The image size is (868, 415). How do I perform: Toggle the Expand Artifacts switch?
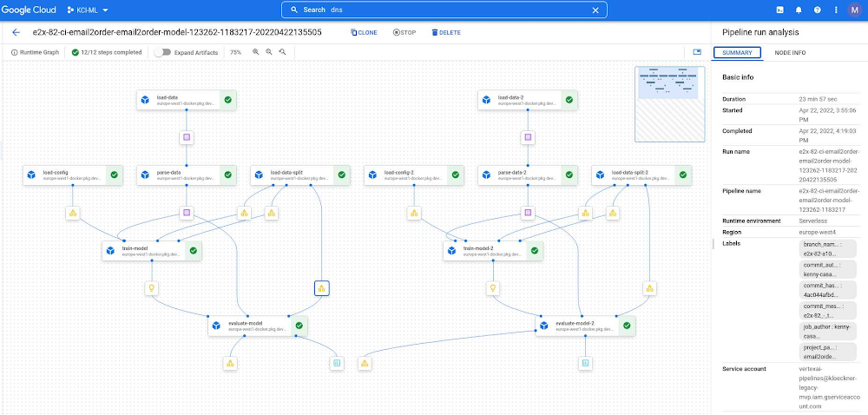(162, 53)
